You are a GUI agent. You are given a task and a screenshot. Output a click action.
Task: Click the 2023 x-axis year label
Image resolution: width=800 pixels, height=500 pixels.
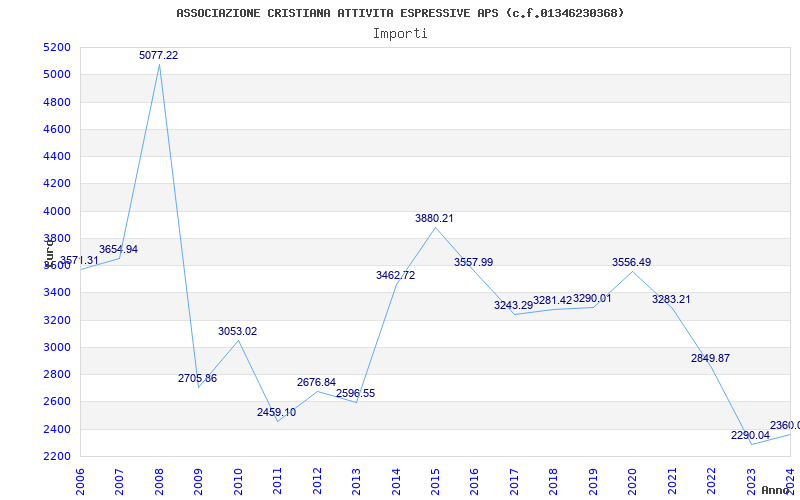[751, 481]
